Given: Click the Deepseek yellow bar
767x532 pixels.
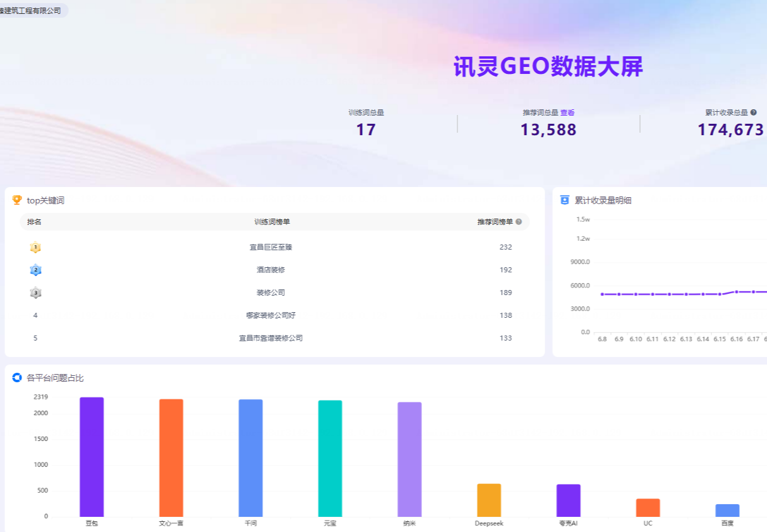Looking at the screenshot, I should coord(489,500).
